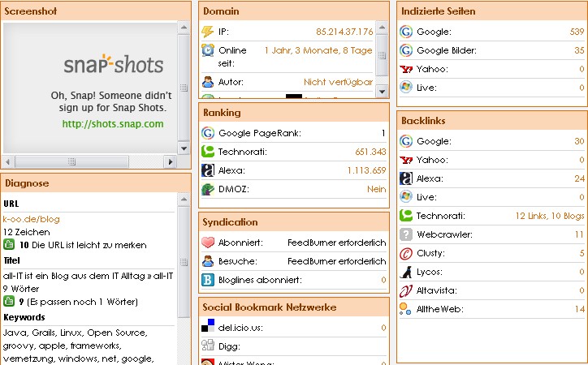Click Technorati icon in Backlinks panel
588x365 pixels.
click(406, 216)
